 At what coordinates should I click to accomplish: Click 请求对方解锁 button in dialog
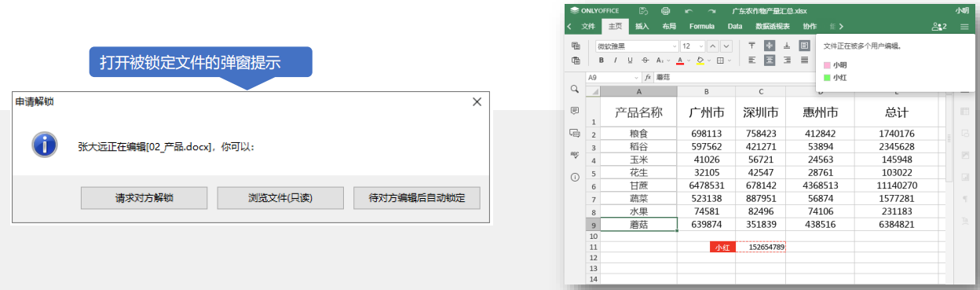click(x=144, y=199)
